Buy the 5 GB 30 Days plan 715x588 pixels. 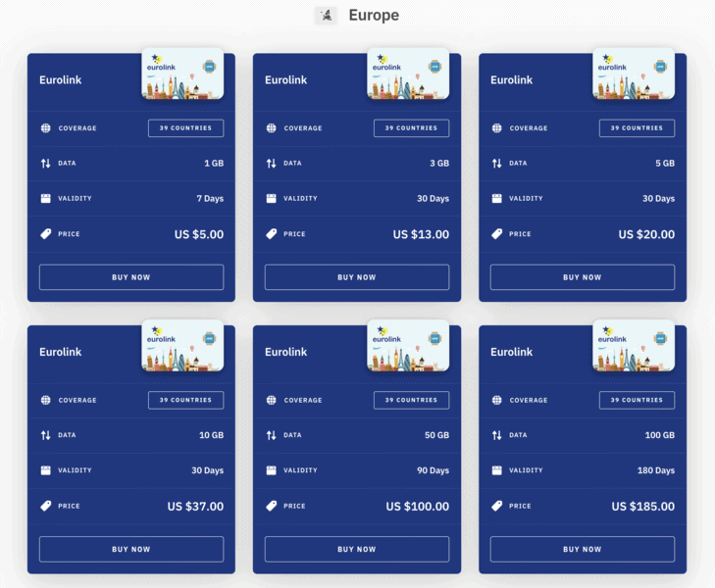(582, 277)
